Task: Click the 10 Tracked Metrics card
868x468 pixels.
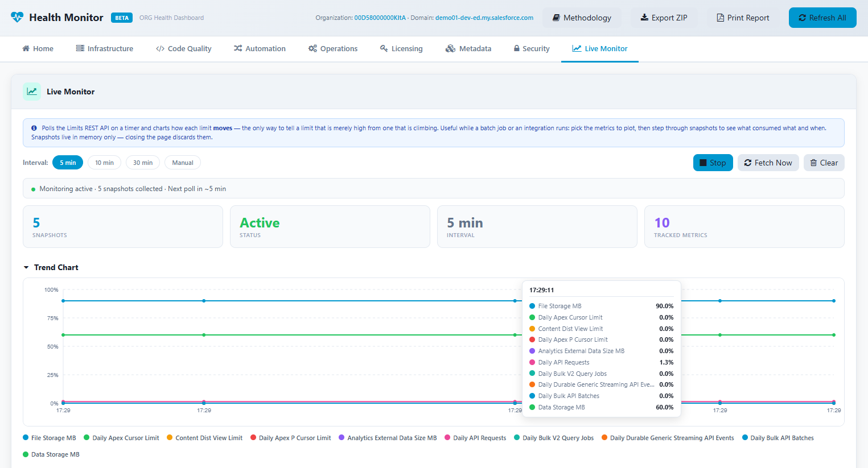Action: 744,226
